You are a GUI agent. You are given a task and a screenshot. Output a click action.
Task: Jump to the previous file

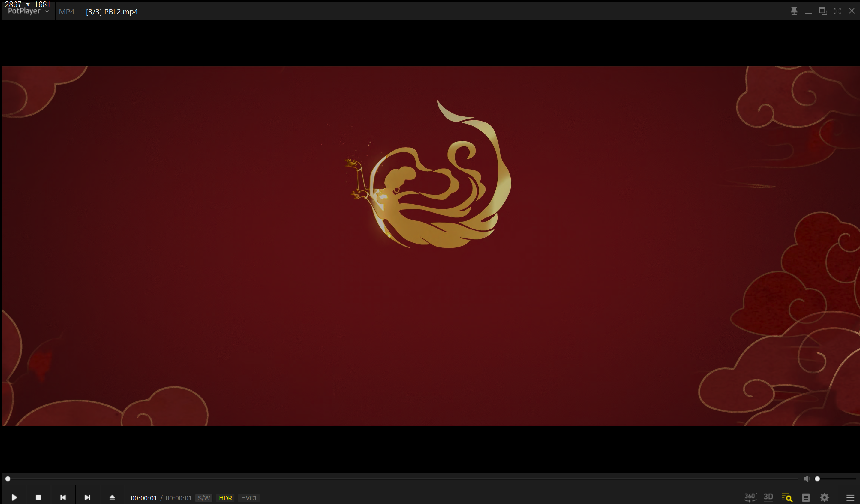coord(63,497)
